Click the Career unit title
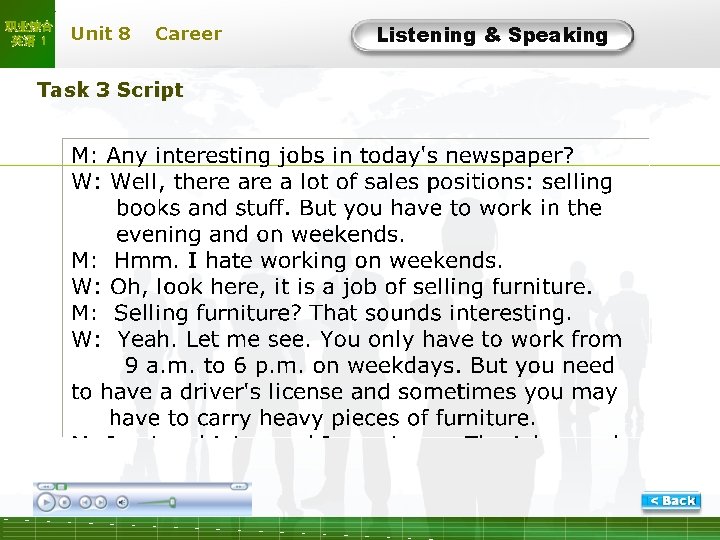This screenshot has height=540, width=720. click(188, 34)
